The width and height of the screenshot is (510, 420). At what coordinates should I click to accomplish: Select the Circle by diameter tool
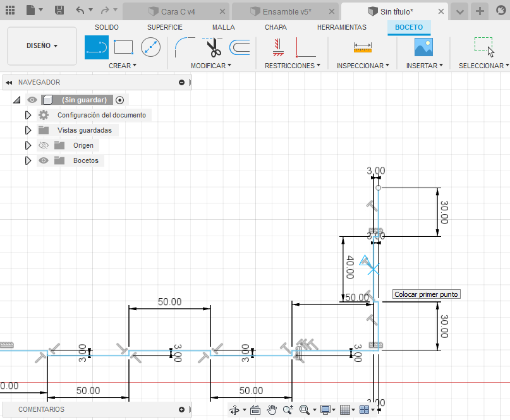click(150, 47)
